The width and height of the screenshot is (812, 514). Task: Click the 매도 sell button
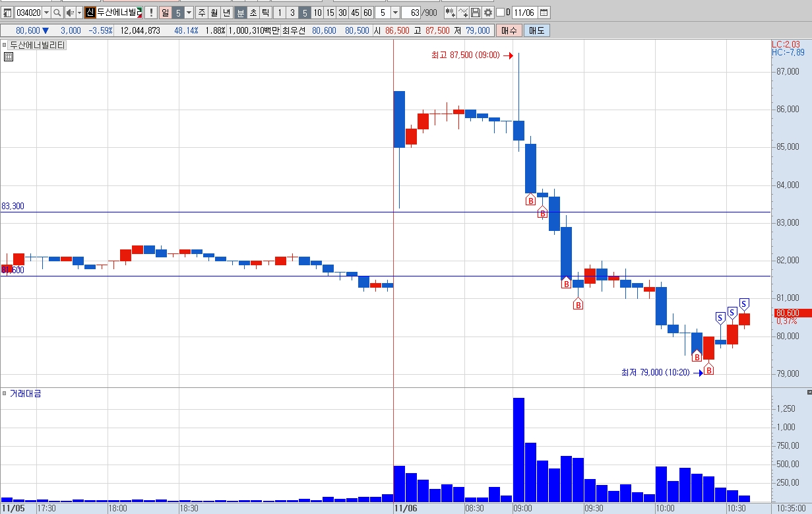point(536,30)
